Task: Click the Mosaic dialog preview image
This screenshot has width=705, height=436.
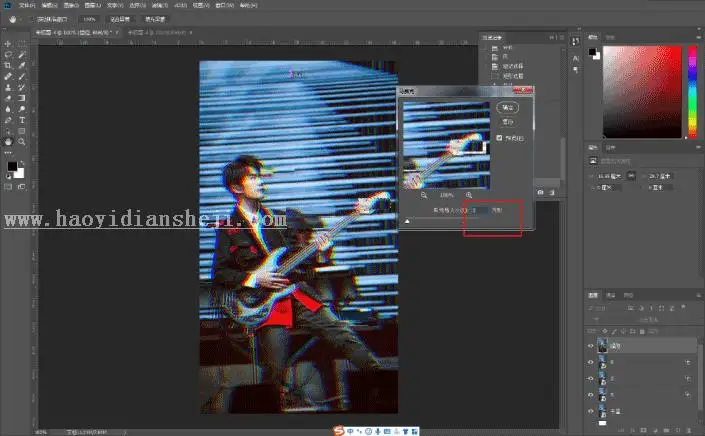Action: pos(446,145)
